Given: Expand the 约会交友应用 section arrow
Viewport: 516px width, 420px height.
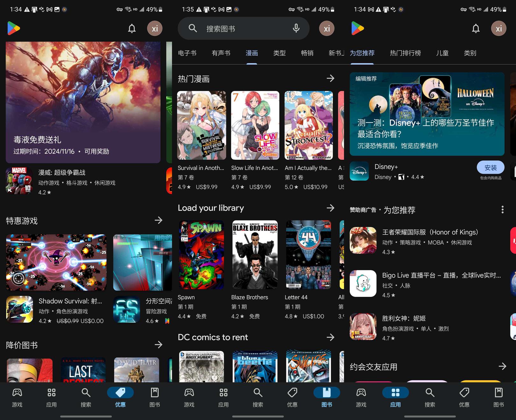Looking at the screenshot, I should point(503,366).
